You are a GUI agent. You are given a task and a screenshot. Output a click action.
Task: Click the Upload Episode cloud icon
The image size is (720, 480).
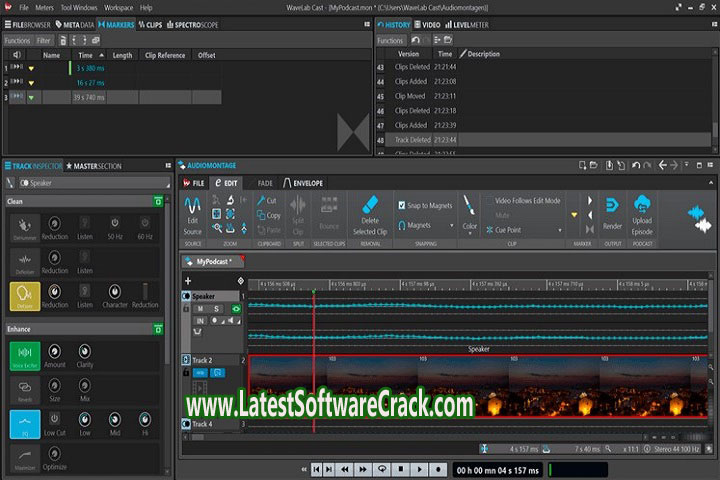(x=642, y=205)
